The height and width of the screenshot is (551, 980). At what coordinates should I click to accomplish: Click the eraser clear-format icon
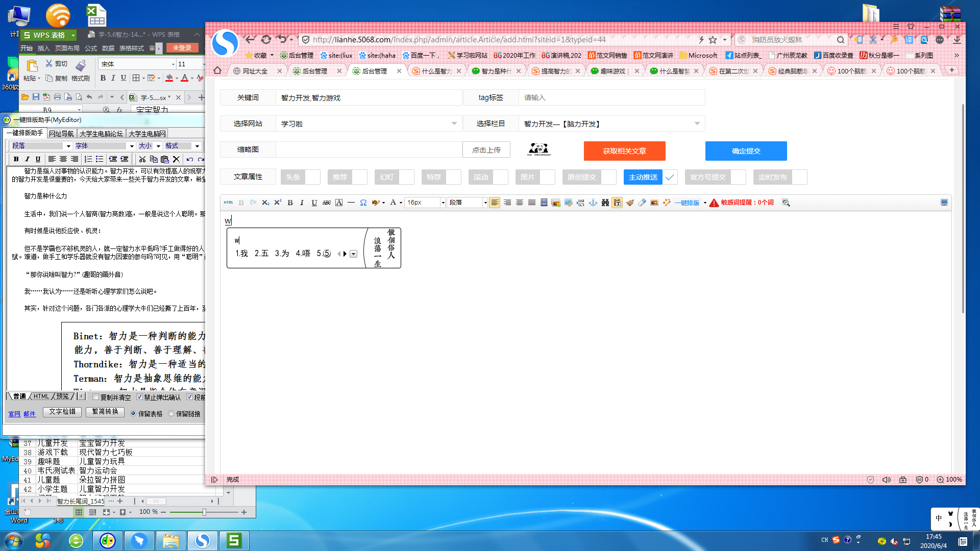click(x=642, y=203)
